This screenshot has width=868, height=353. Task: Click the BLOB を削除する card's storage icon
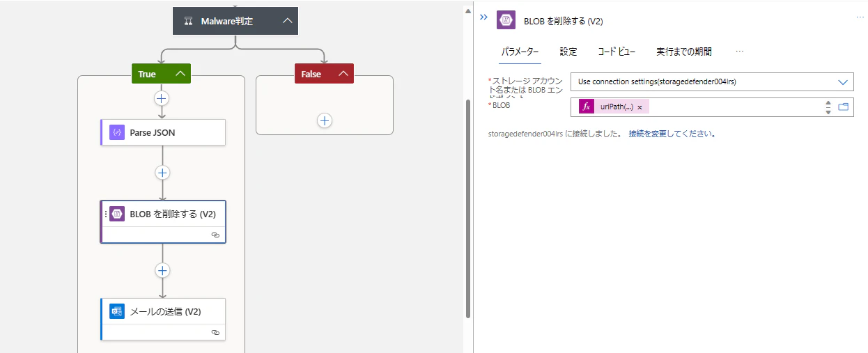pos(117,214)
